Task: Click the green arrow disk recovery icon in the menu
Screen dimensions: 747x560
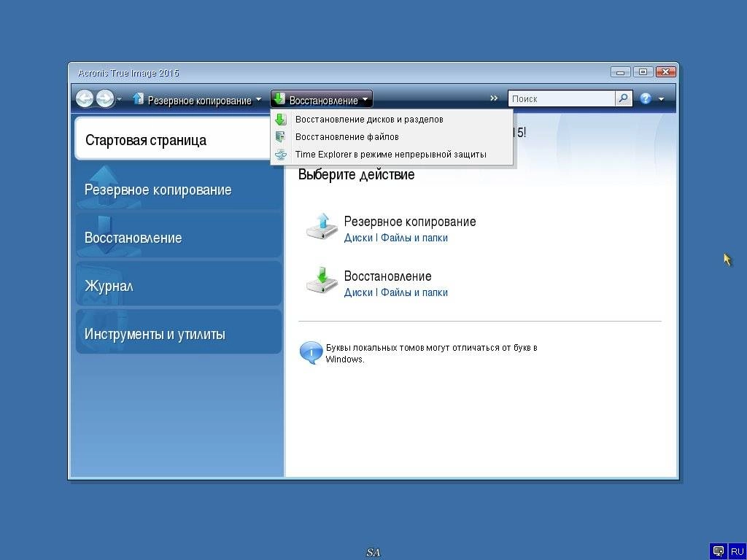Action: 281,120
